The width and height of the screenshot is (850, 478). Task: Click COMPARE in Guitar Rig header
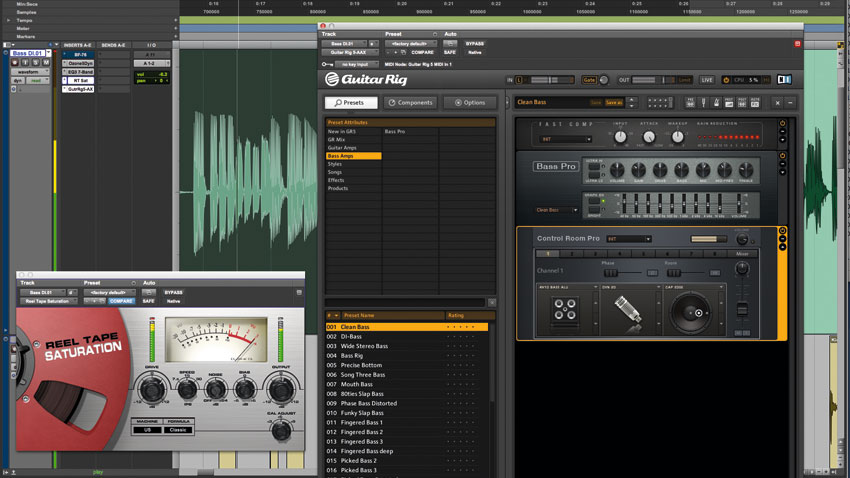click(422, 53)
